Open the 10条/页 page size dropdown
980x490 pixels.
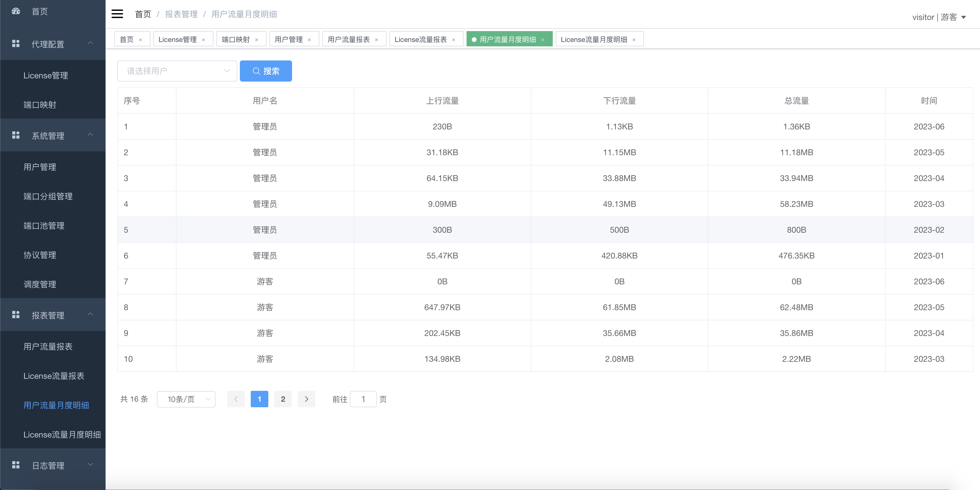pos(186,399)
